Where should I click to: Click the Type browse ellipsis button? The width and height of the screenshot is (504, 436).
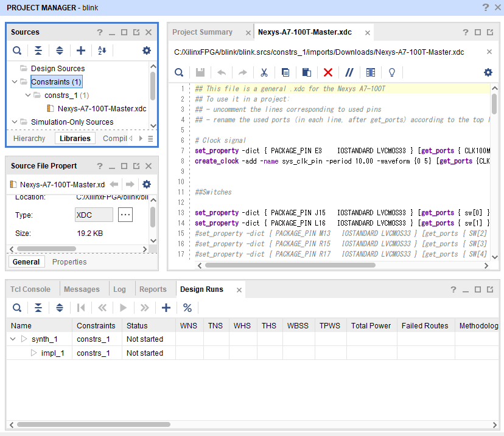(125, 215)
